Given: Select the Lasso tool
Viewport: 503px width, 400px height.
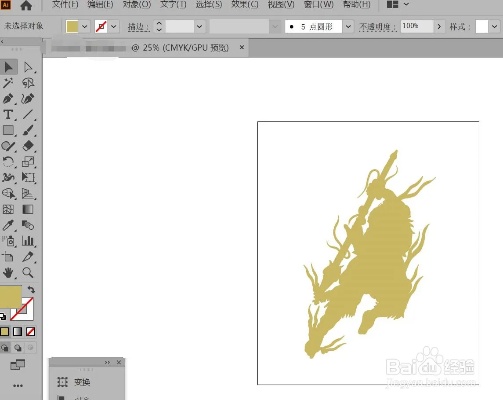Looking at the screenshot, I should point(28,83).
